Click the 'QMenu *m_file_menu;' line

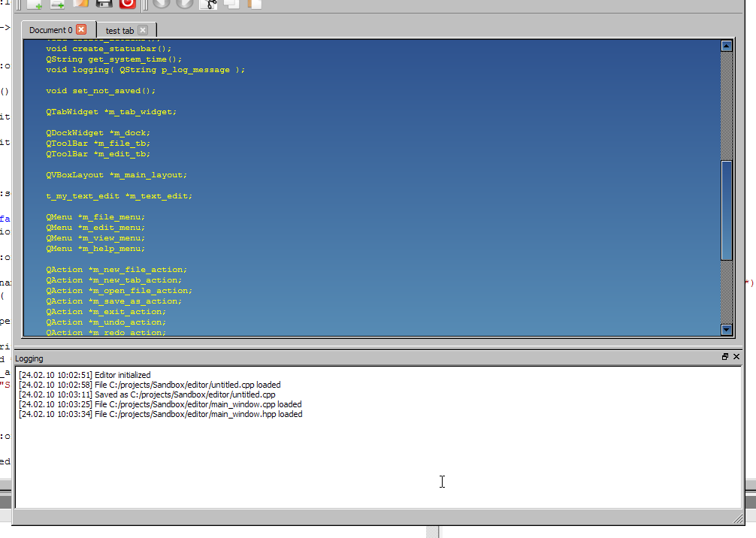(x=95, y=217)
